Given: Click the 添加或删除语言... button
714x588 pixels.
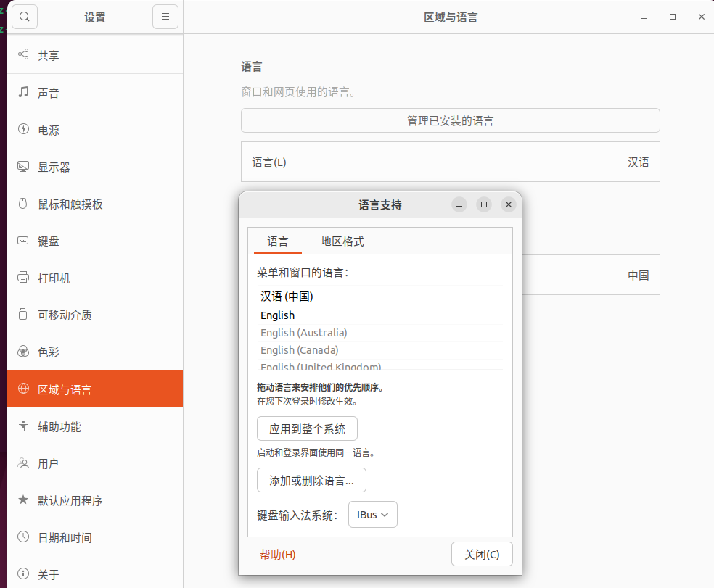Looking at the screenshot, I should (x=311, y=480).
